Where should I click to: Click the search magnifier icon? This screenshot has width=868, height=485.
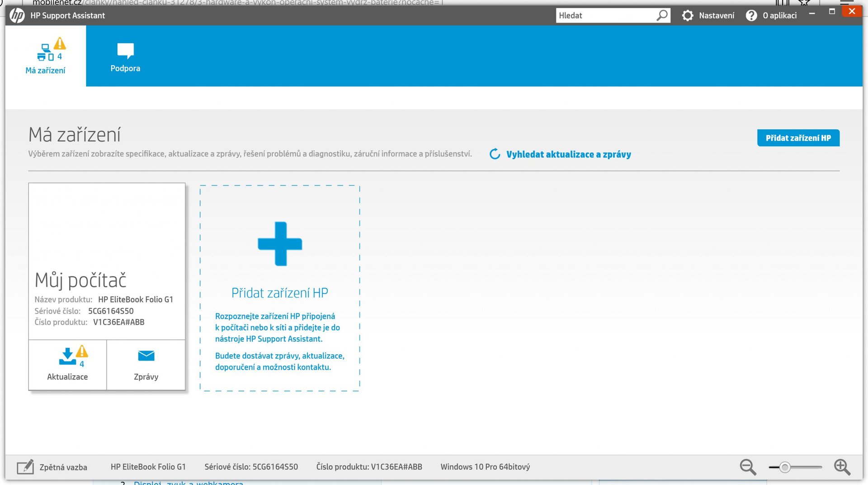tap(662, 15)
